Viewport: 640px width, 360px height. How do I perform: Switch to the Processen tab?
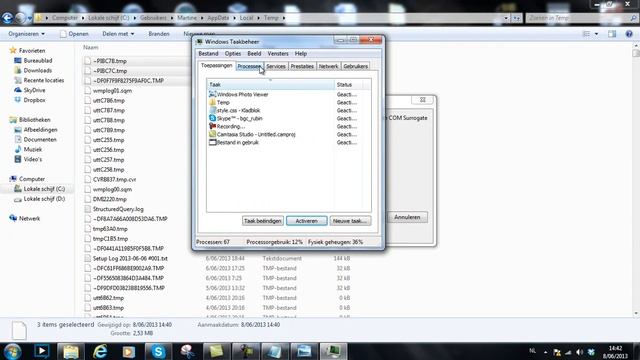(249, 66)
